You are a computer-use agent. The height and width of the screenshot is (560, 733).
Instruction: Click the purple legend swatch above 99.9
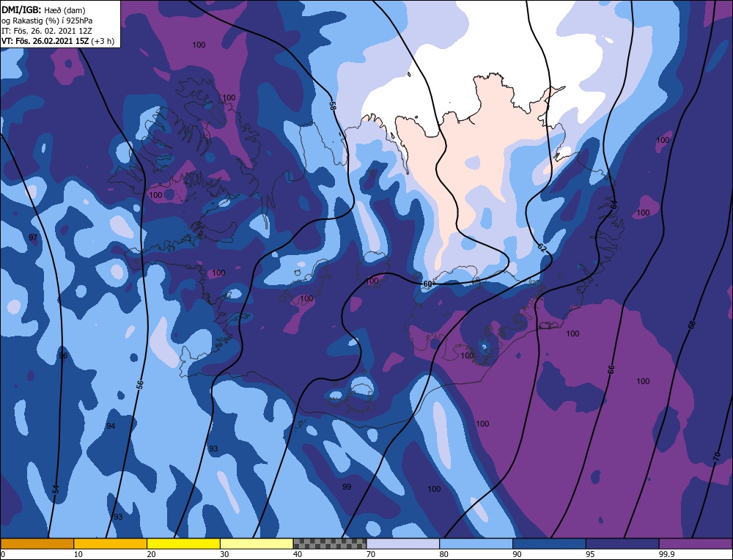click(x=696, y=543)
